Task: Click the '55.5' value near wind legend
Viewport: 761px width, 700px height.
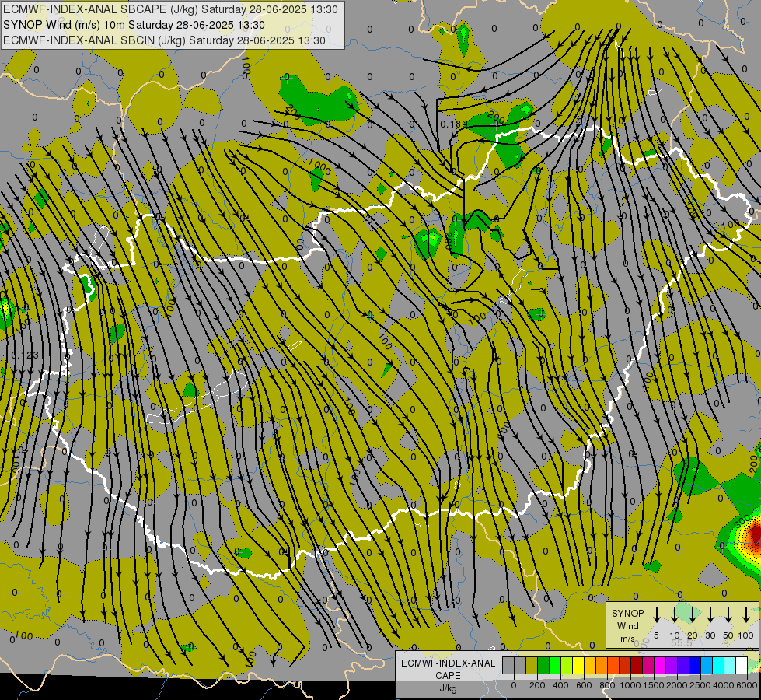Action: point(682,642)
